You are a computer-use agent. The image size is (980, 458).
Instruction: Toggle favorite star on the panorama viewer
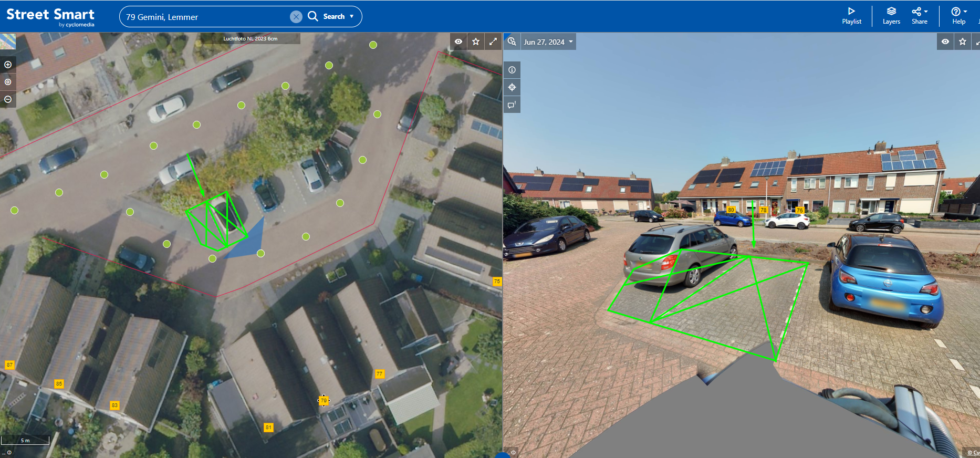(x=963, y=41)
